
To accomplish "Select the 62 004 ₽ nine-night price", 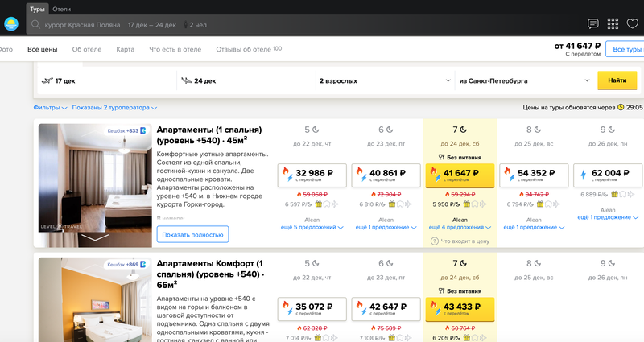I will (x=608, y=175).
